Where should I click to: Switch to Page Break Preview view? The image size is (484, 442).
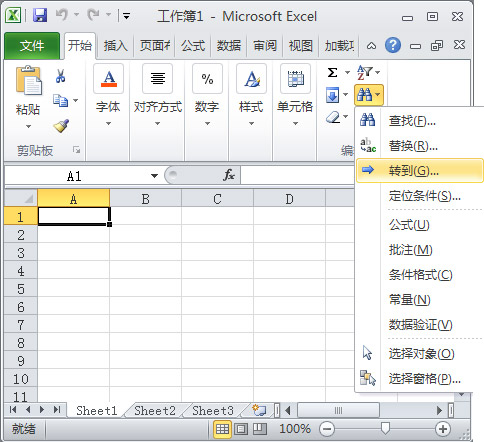(x=260, y=429)
